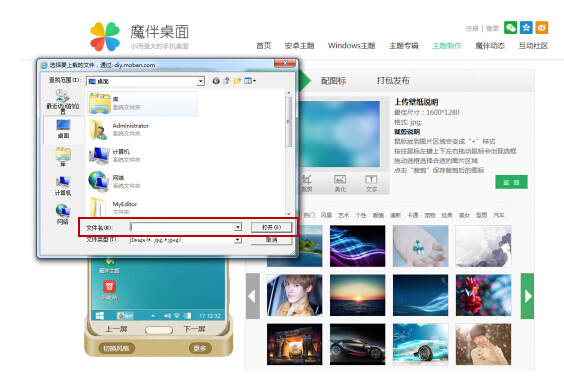
Task: Click the 美化 beautify tool icon
Action: pos(340,183)
